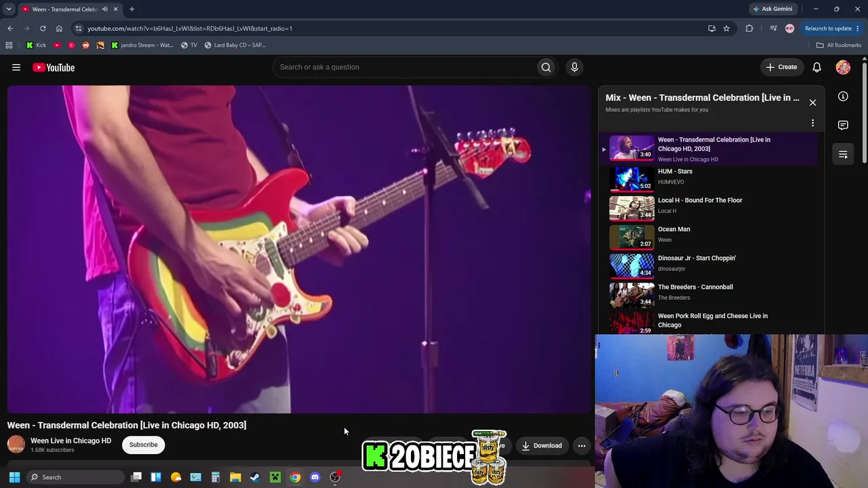Click the page vertical scrollbar
868x488 pixels.
(865, 112)
